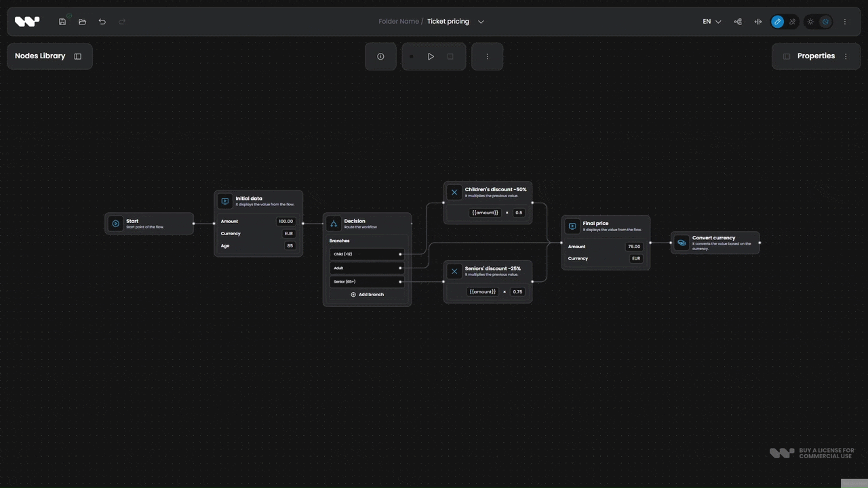868x488 pixels.
Task: Click the Child (<12) branch output port
Action: (x=400, y=254)
